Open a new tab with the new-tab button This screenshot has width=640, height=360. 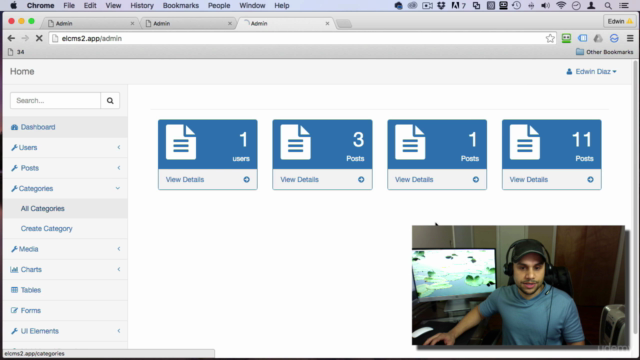tap(344, 24)
